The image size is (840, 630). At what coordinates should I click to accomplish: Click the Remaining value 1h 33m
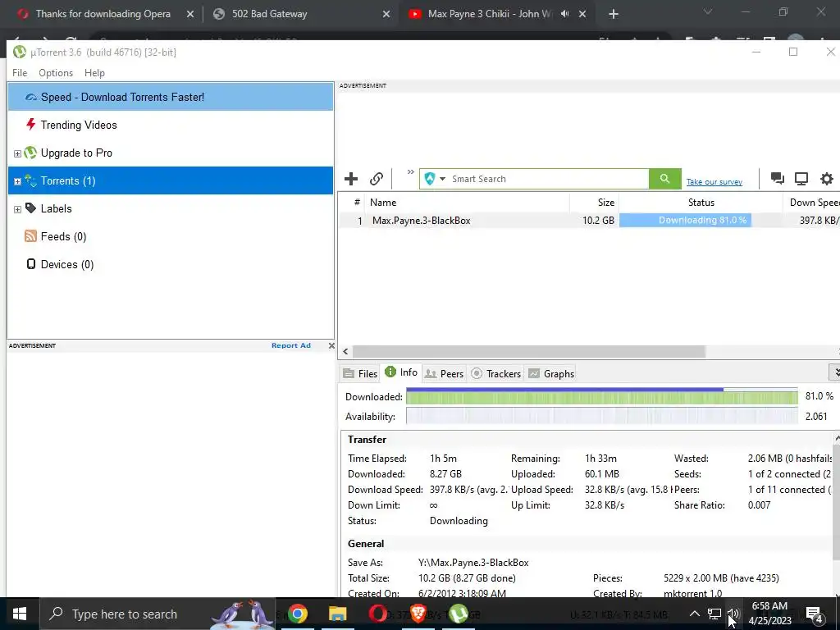600,459
